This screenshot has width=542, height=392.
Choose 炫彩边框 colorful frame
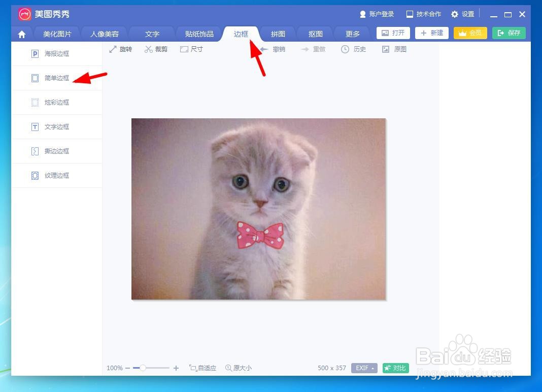57,103
